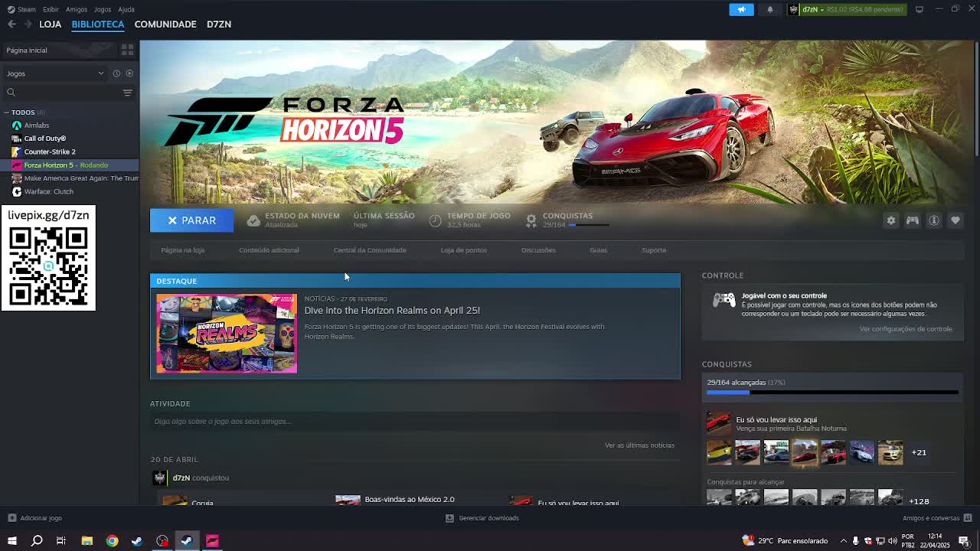Click the achievements progress bar in Conquistas panel
Viewport: 980px width, 551px height.
(x=832, y=393)
